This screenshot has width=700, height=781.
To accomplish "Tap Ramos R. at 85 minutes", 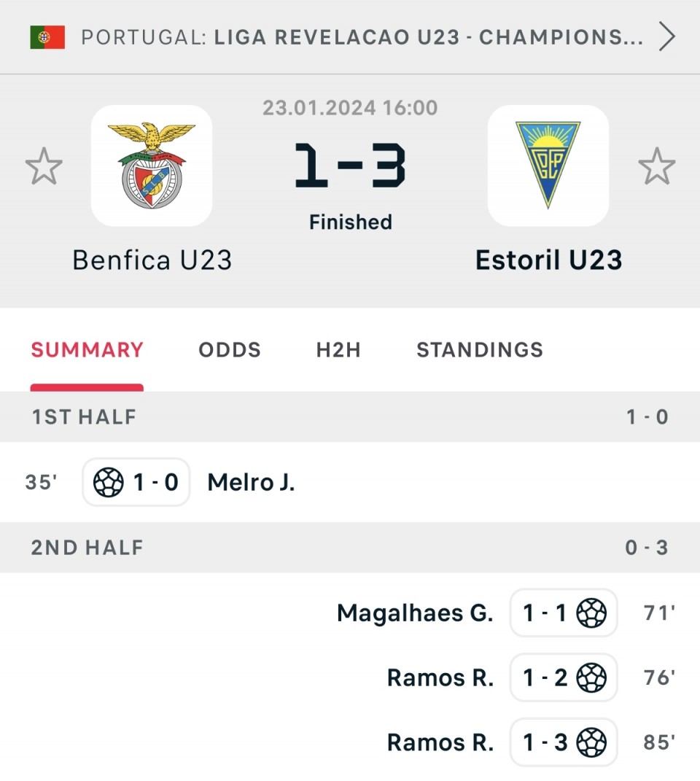I will (440, 742).
